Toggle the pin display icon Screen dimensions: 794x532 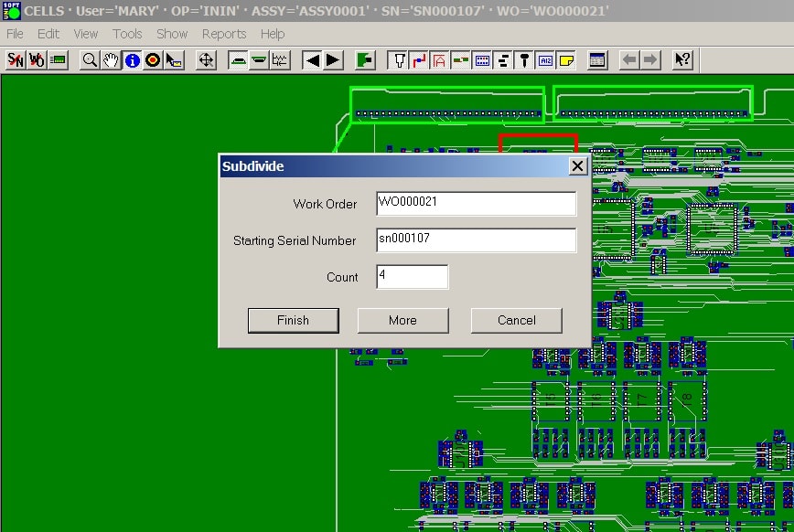point(398,60)
